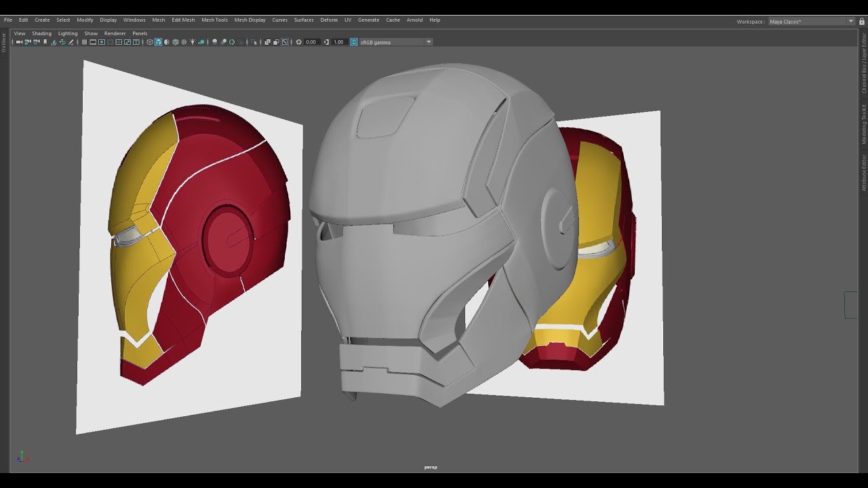Click the textured display checker icon
868x488 pixels.
[x=184, y=42]
